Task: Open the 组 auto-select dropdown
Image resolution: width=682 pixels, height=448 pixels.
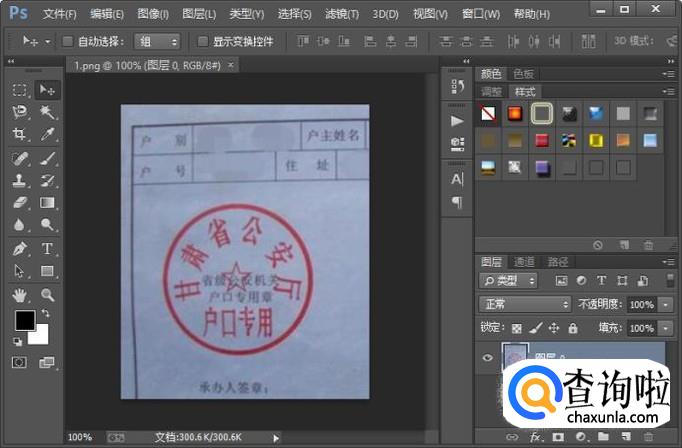Action: pyautogui.click(x=157, y=42)
